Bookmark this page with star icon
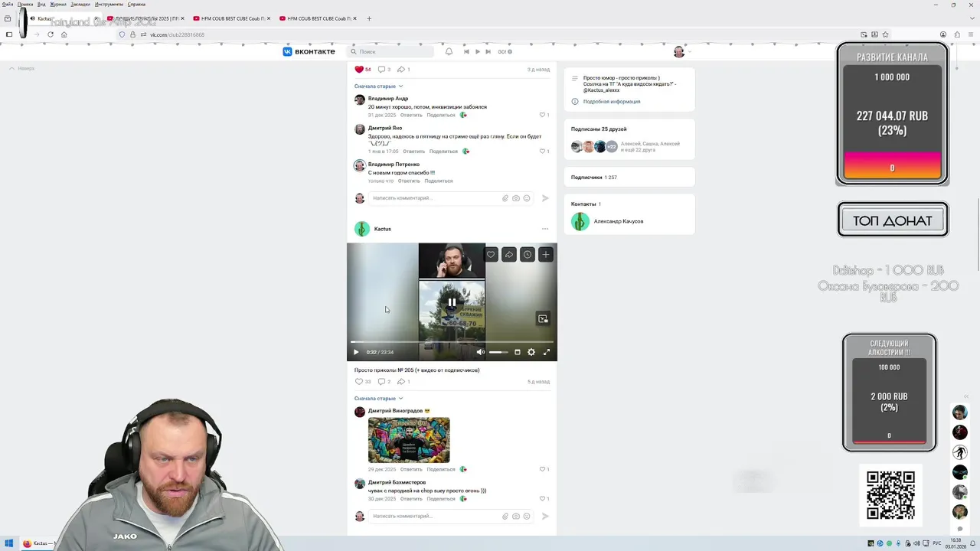 click(x=886, y=34)
